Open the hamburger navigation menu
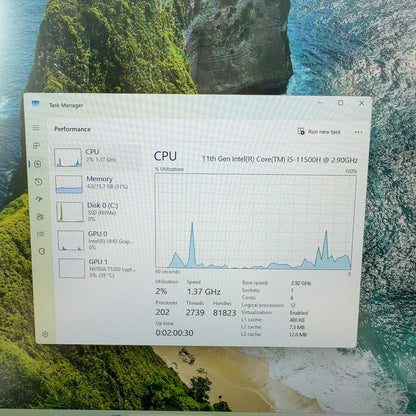The image size is (416, 416). click(36, 128)
